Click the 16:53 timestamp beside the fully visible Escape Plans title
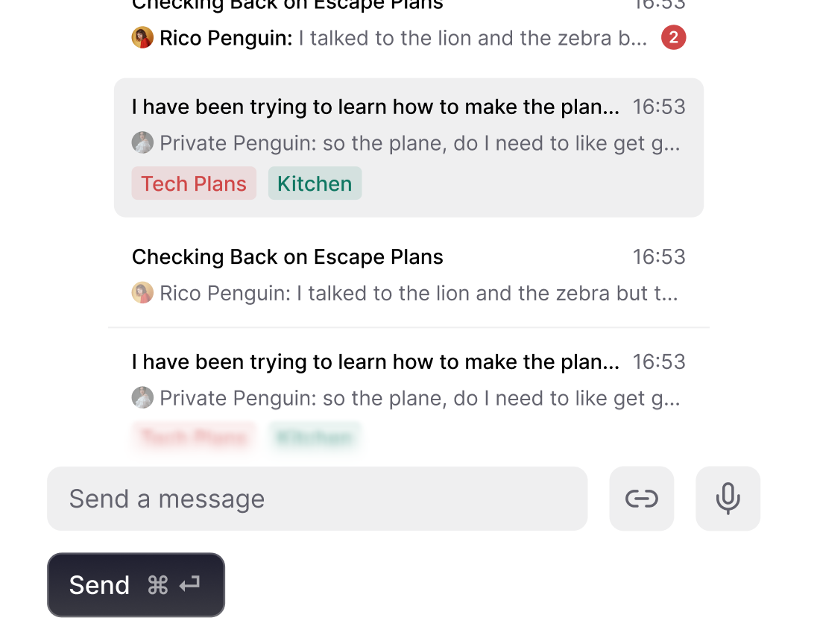Screen dimensions: 817x644 (659, 257)
